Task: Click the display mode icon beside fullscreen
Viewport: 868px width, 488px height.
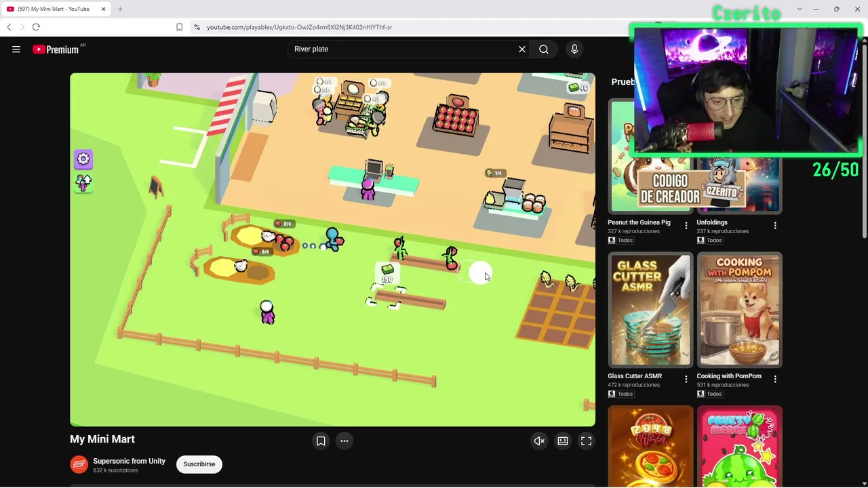Action: (563, 441)
